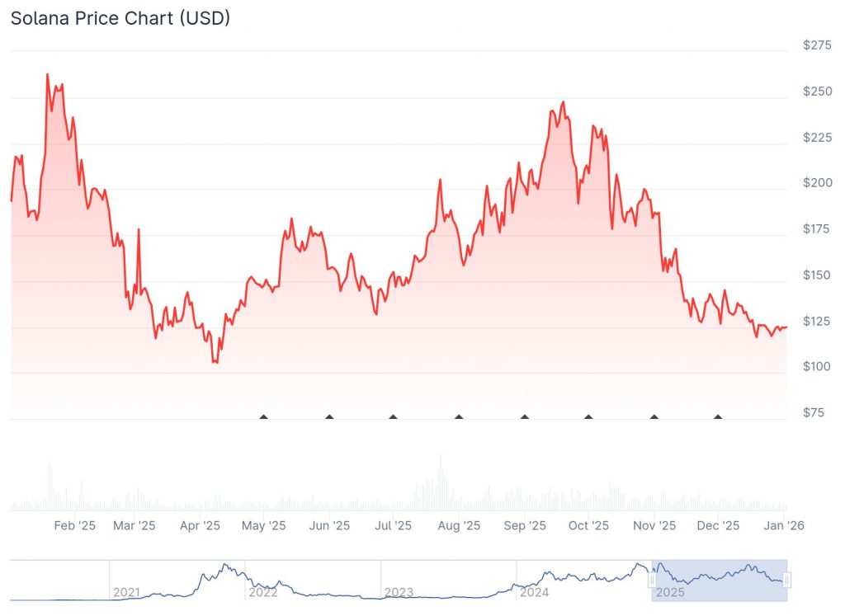Click the event marker above Aug '25

click(459, 416)
